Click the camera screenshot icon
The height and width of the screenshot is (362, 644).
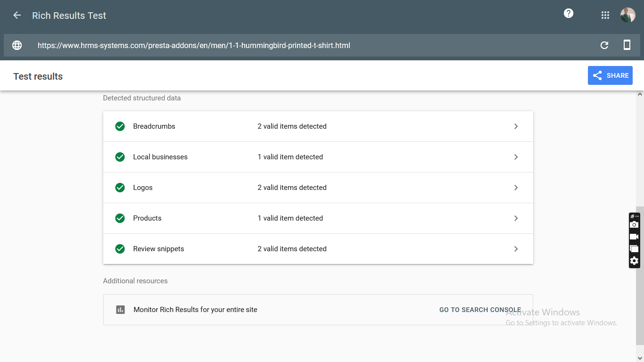click(634, 225)
